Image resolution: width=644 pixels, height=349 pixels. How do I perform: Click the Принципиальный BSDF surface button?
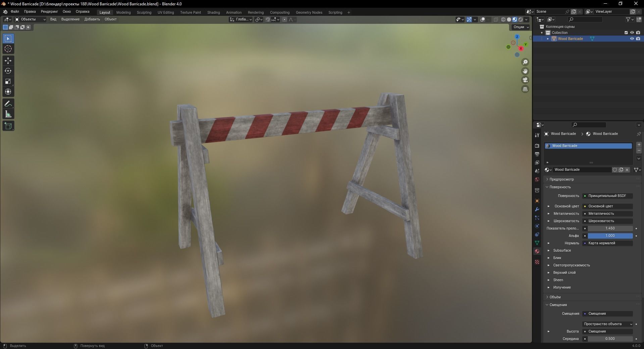tap(608, 196)
